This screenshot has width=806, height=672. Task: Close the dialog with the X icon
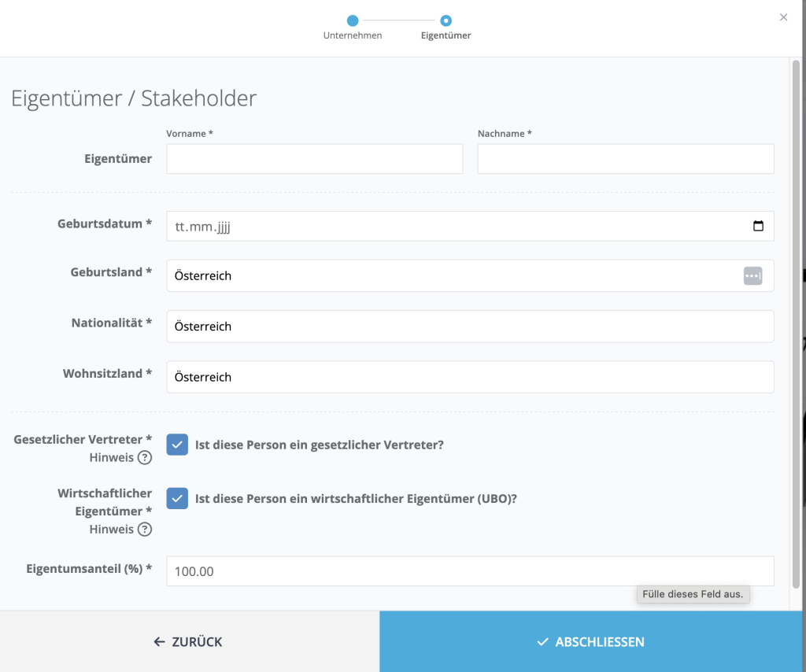tap(783, 17)
